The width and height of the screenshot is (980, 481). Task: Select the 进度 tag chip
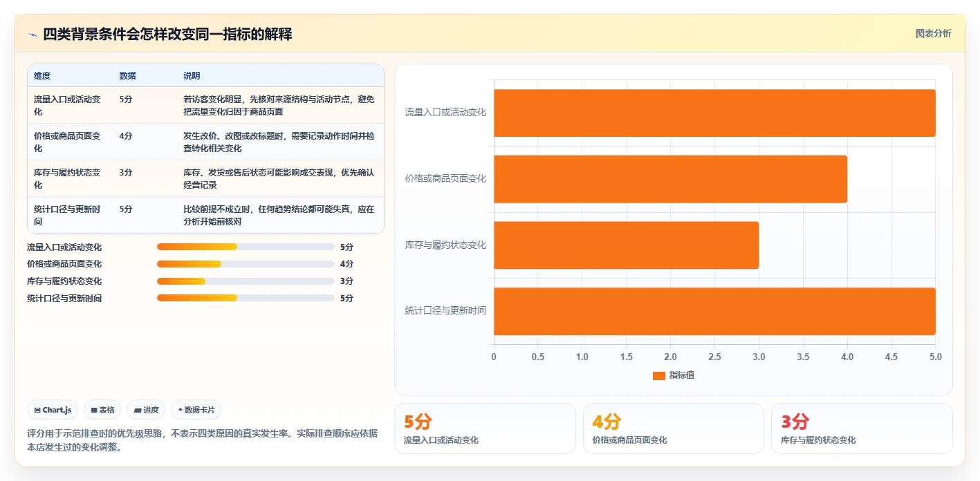146,410
